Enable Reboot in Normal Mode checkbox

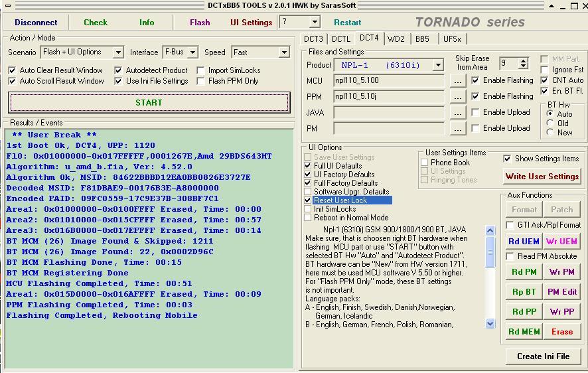click(x=307, y=218)
